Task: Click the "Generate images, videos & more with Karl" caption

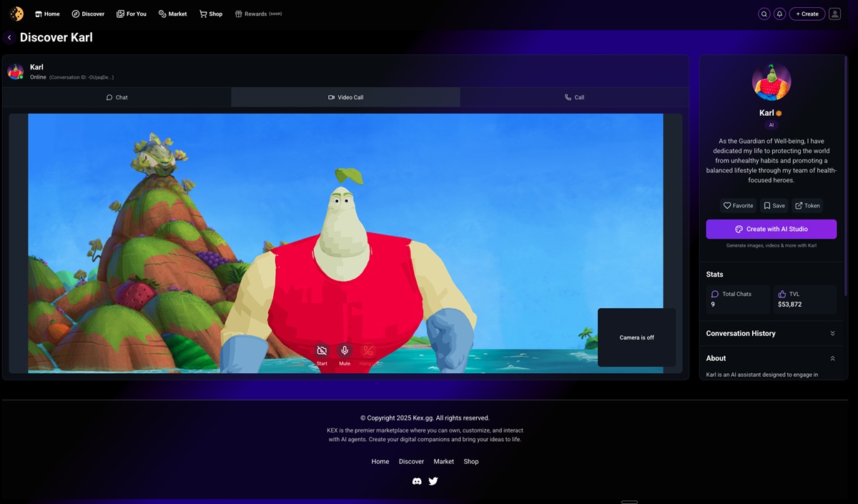Action: click(x=771, y=245)
